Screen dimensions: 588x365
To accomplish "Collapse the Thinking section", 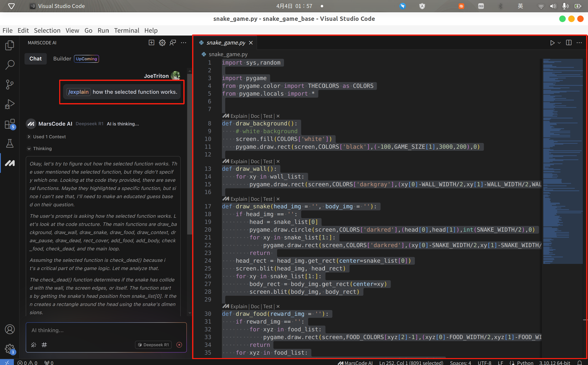I will 29,148.
